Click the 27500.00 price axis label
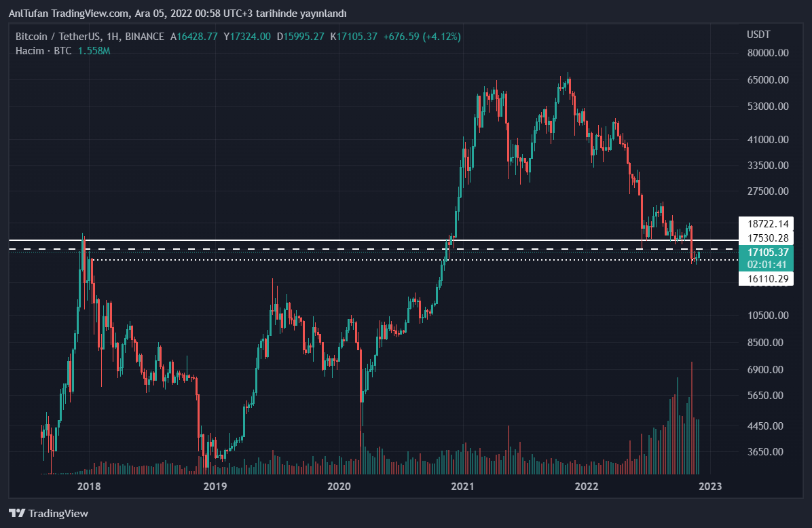The image size is (812, 528). (768, 191)
